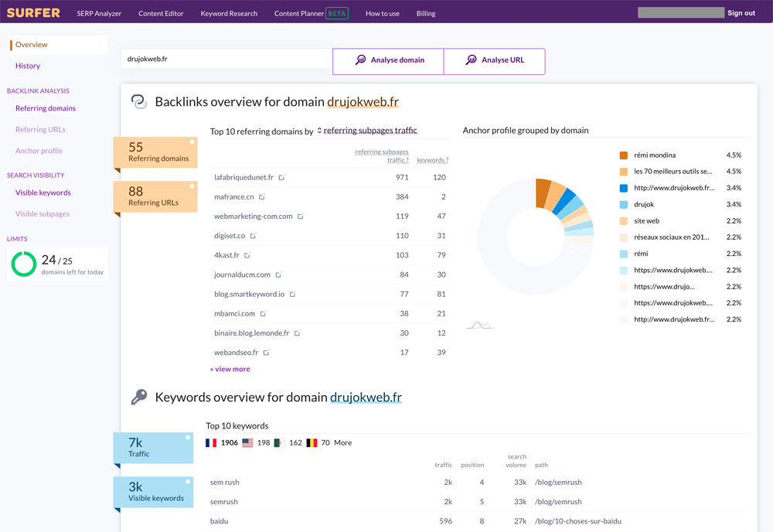
Task: Click the United States flag icon
Action: coord(247,443)
